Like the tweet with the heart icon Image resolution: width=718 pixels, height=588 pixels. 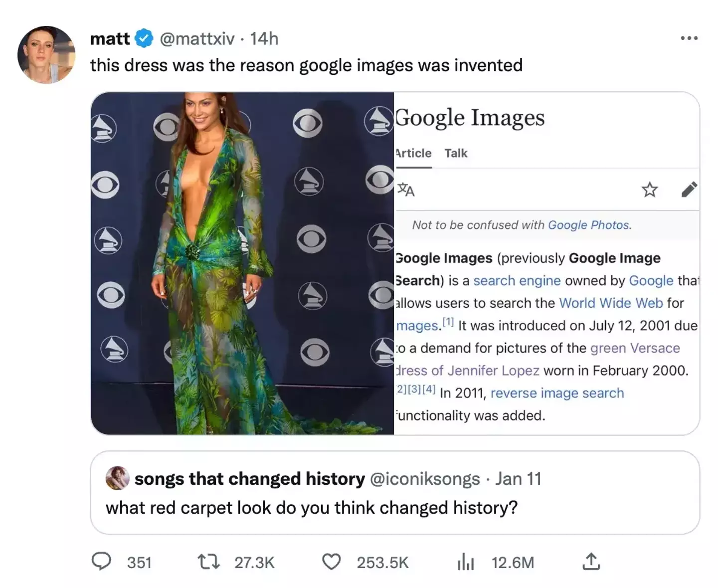coord(331,562)
